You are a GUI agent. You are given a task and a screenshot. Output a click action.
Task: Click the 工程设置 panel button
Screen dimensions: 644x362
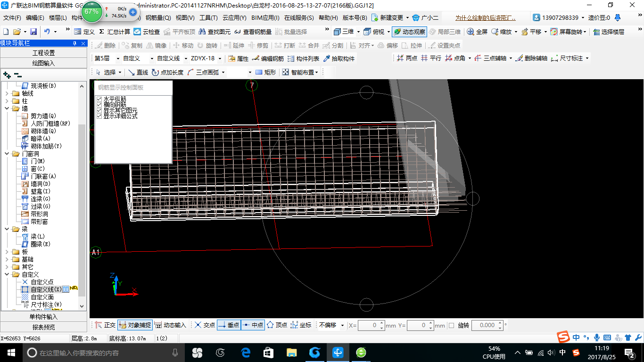pyautogui.click(x=43, y=53)
